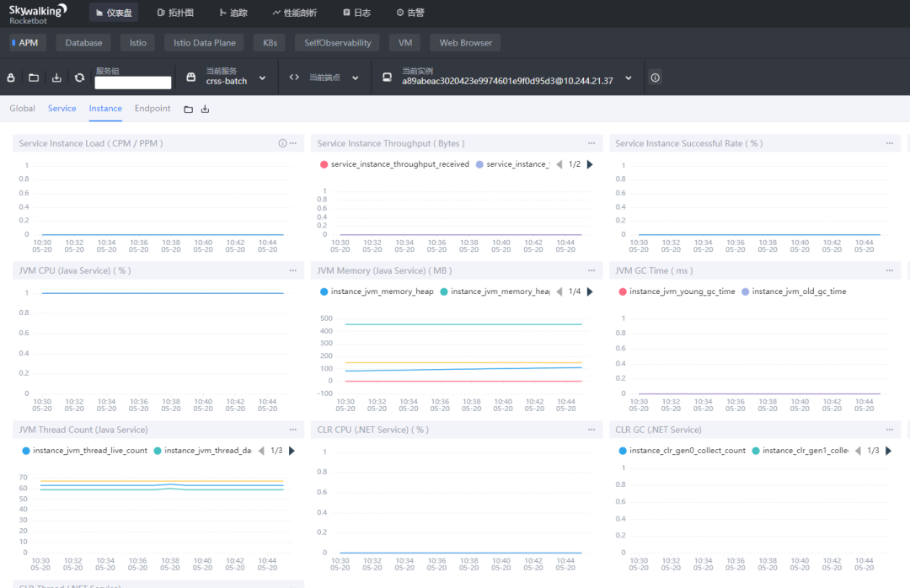The image size is (910, 588).
Task: Focus the 服务组 service group input
Action: tap(133, 83)
